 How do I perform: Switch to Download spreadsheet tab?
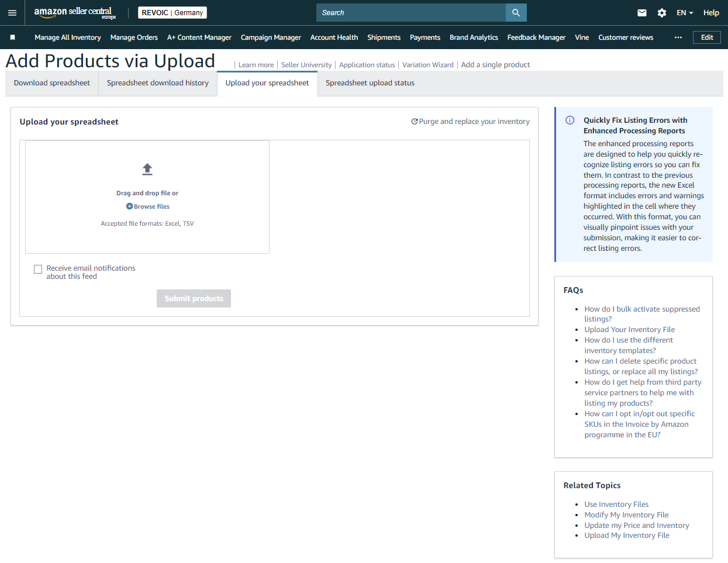pyautogui.click(x=52, y=83)
